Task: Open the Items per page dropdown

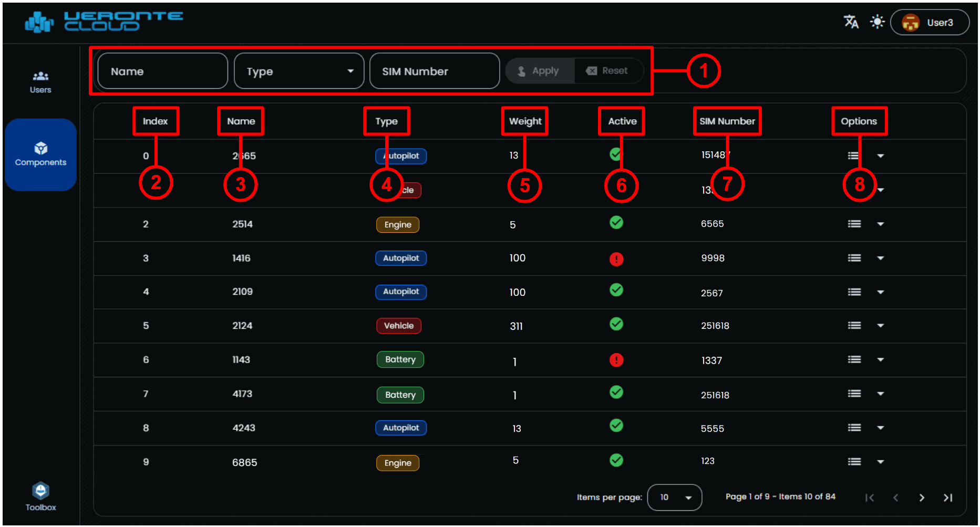Action: pos(674,498)
